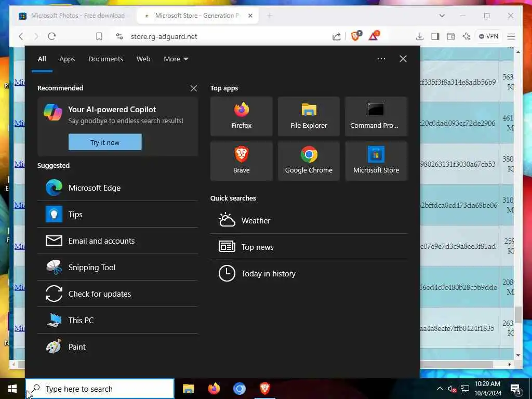The image size is (532, 399).
Task: Open Firefox from the taskbar
Action: coord(214,389)
